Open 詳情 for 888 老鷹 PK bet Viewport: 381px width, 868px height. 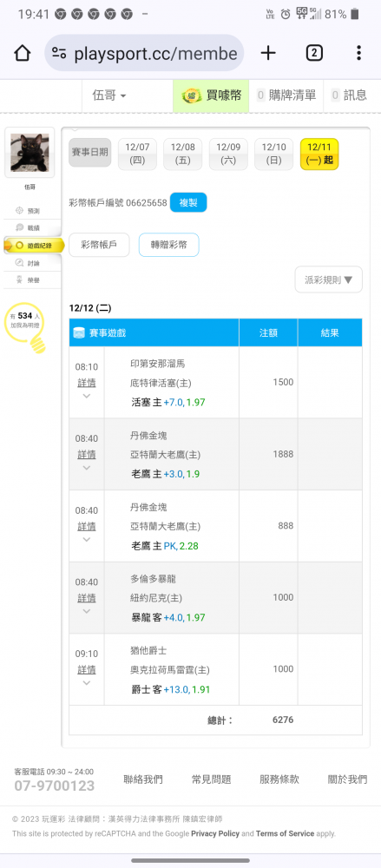pos(87,526)
